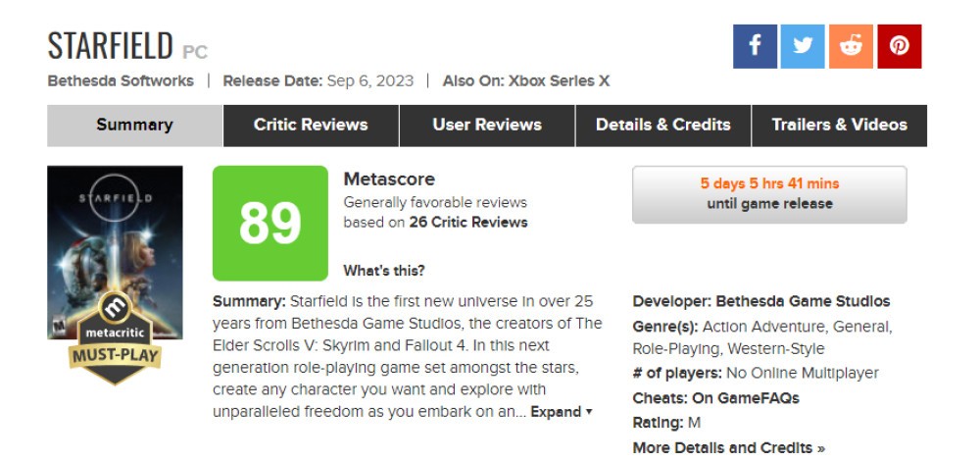Open the Details & Credits tab
Screen dimensions: 980x461
(x=663, y=126)
